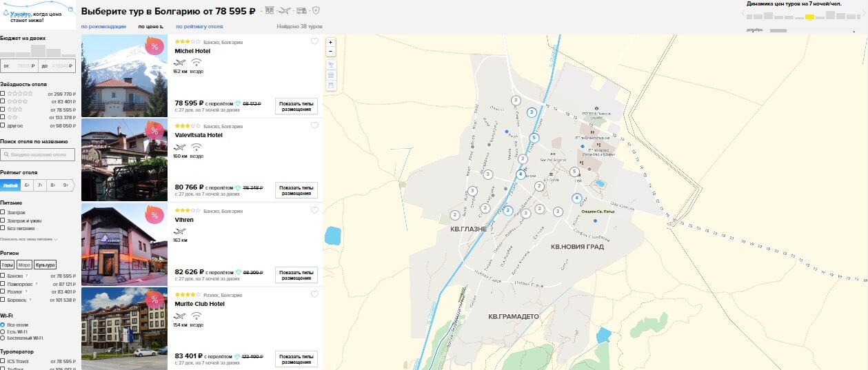Check the ICS Travel tour operator
868x370 pixels.
pos(3,361)
